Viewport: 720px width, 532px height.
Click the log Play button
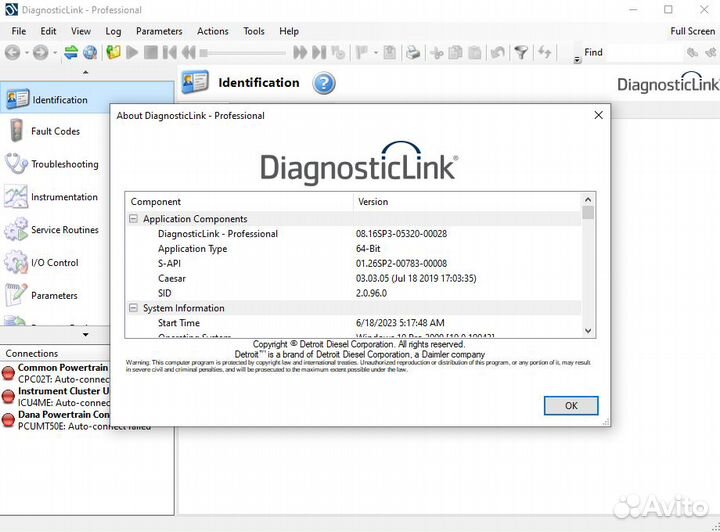[x=132, y=52]
